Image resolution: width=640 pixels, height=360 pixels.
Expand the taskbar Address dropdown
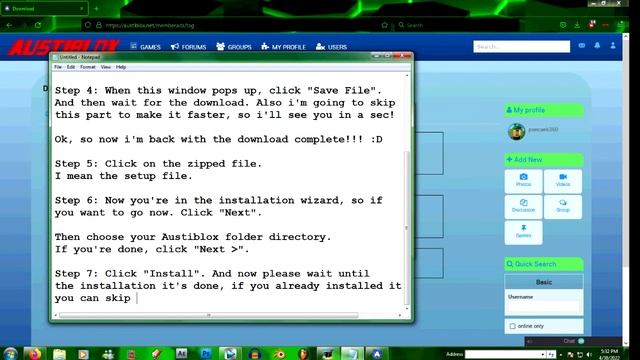pos(542,354)
